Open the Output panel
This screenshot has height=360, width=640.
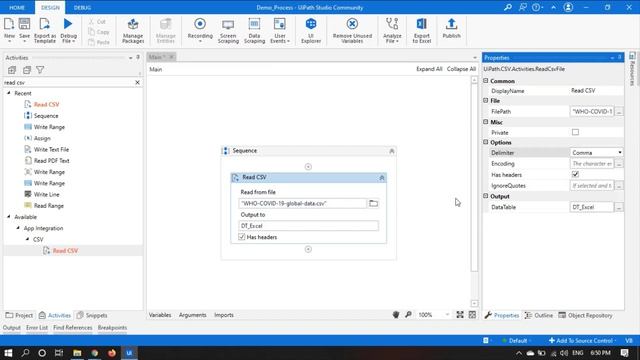(11, 328)
